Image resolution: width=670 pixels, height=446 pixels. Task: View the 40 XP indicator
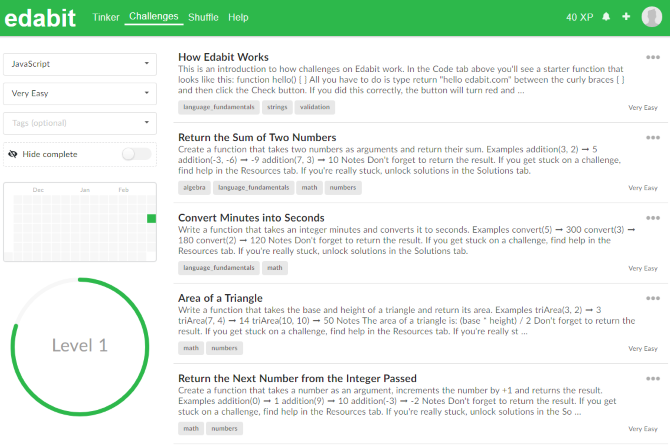tap(579, 18)
